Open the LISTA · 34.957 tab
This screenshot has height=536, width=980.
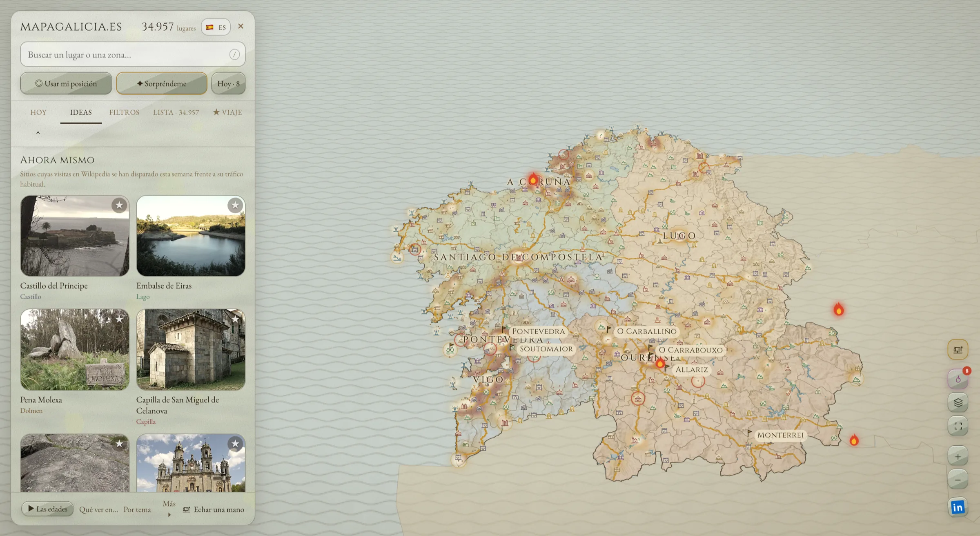pyautogui.click(x=176, y=112)
